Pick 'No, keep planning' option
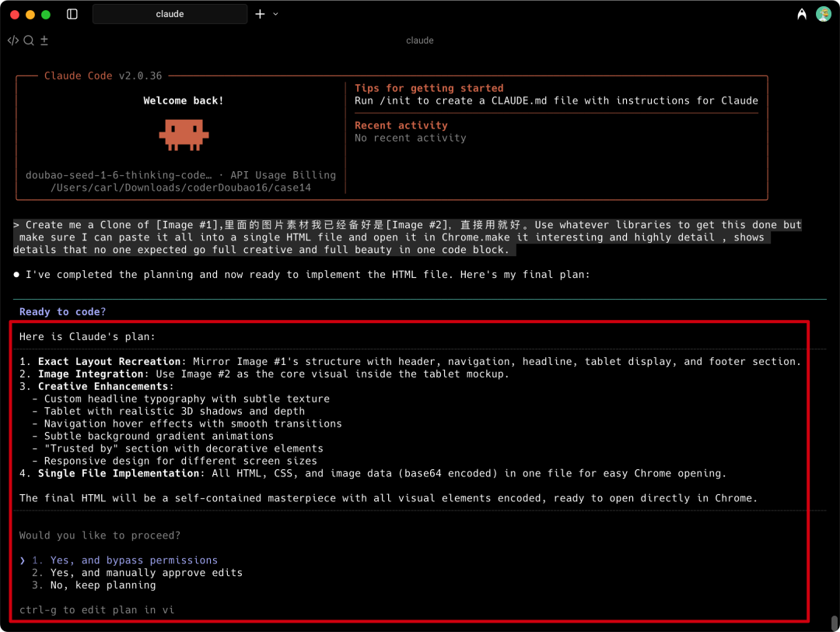 103,585
